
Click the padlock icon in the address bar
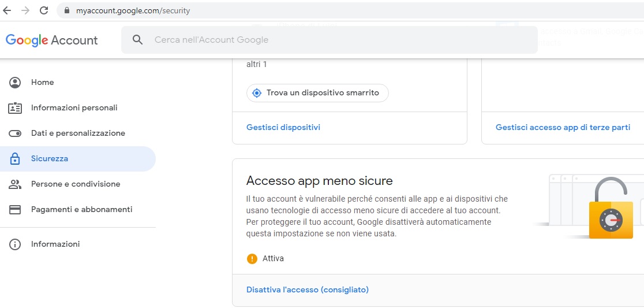tap(66, 10)
